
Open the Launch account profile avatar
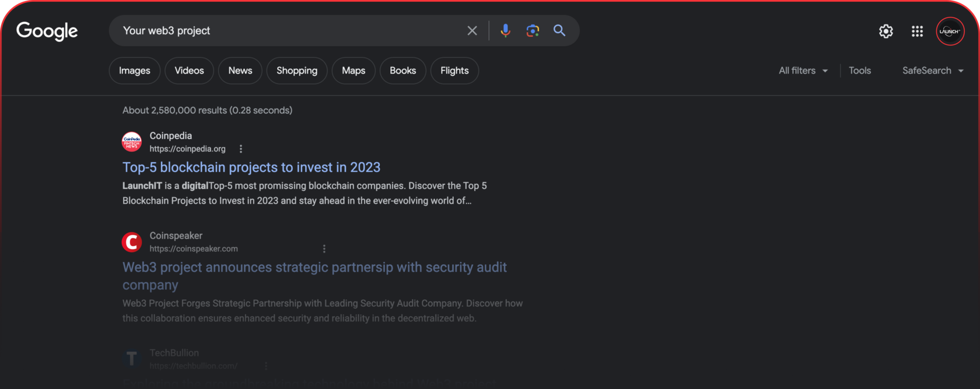coord(950,31)
